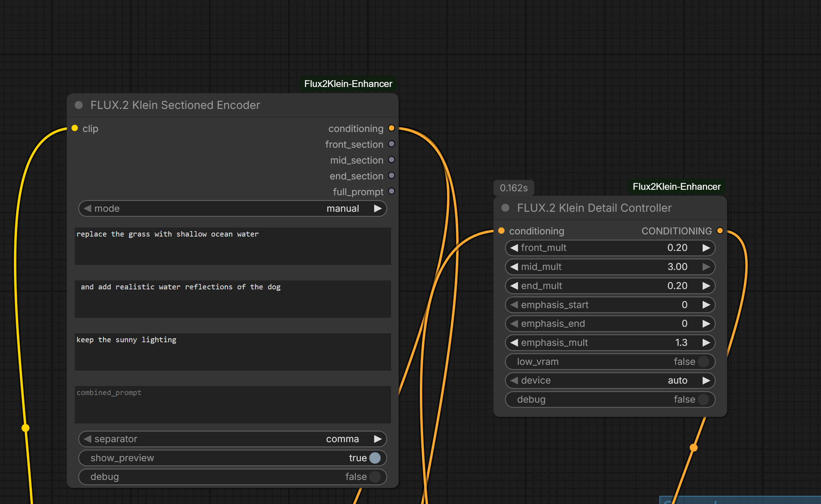The height and width of the screenshot is (504, 821).
Task: Open the mode dropdown showing manual
Action: (x=232, y=209)
